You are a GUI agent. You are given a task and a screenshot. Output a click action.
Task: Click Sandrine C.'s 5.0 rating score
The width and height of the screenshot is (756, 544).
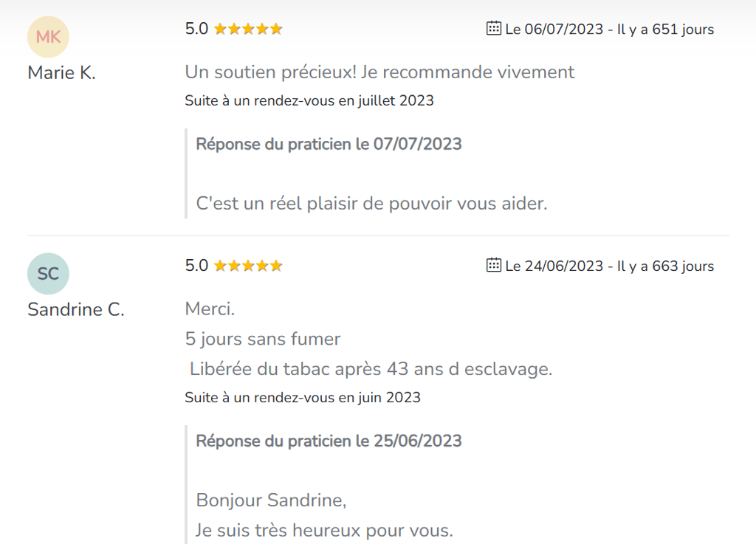(196, 266)
